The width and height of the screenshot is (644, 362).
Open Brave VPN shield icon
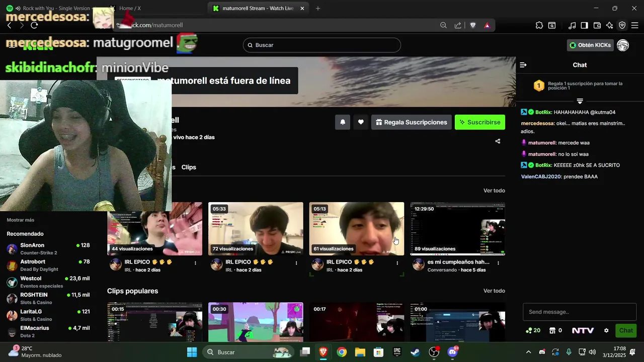622,25
